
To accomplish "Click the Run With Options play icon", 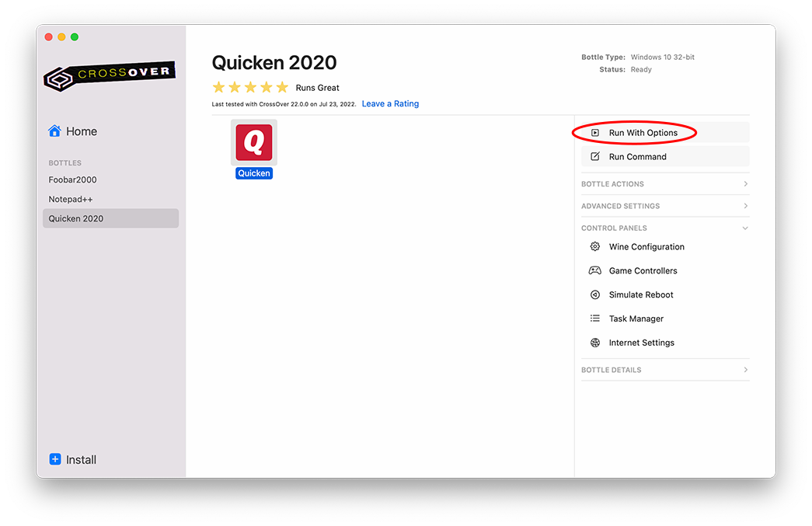I will [x=595, y=133].
